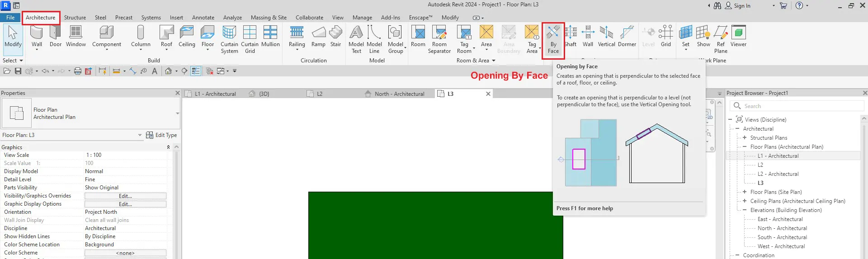This screenshot has height=259, width=868.
Task: Choose the Floor tool
Action: click(208, 37)
